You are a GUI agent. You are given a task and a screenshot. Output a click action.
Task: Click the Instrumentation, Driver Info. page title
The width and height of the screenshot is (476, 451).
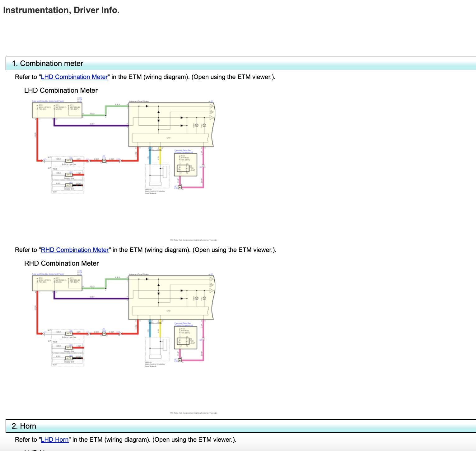(x=61, y=10)
